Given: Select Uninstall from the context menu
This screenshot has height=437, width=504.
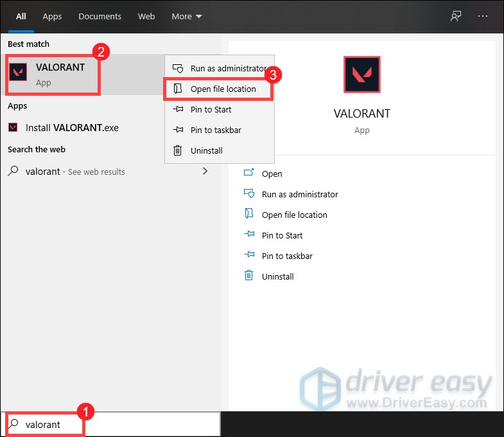Looking at the screenshot, I should coord(206,150).
